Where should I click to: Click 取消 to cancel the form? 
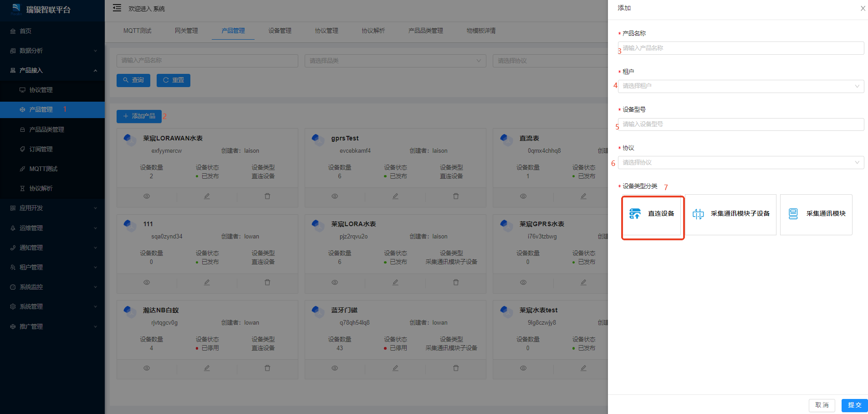(x=822, y=405)
